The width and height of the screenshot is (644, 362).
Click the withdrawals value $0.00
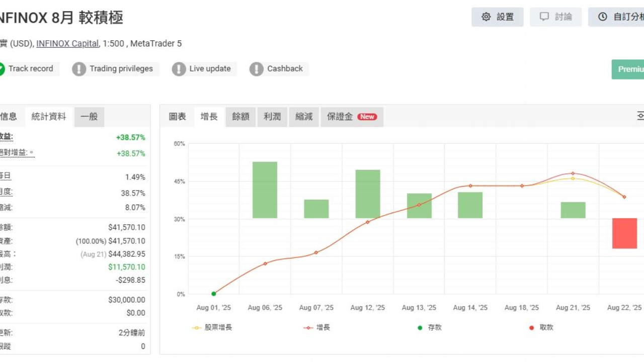(x=136, y=313)
